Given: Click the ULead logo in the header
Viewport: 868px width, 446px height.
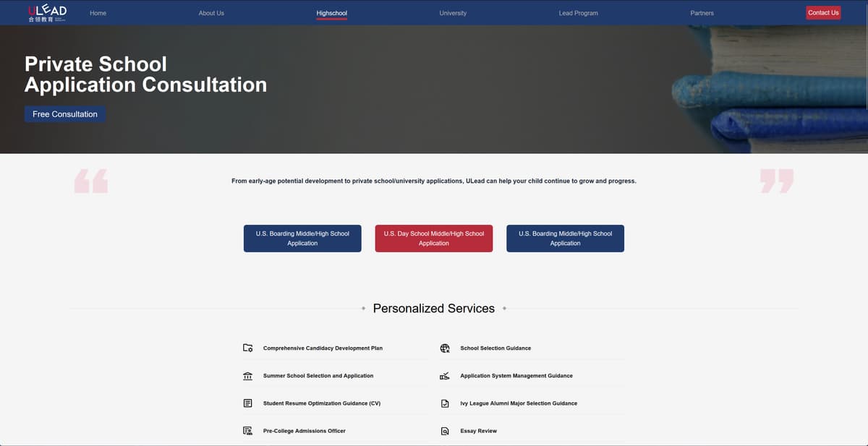Looking at the screenshot, I should (46, 12).
